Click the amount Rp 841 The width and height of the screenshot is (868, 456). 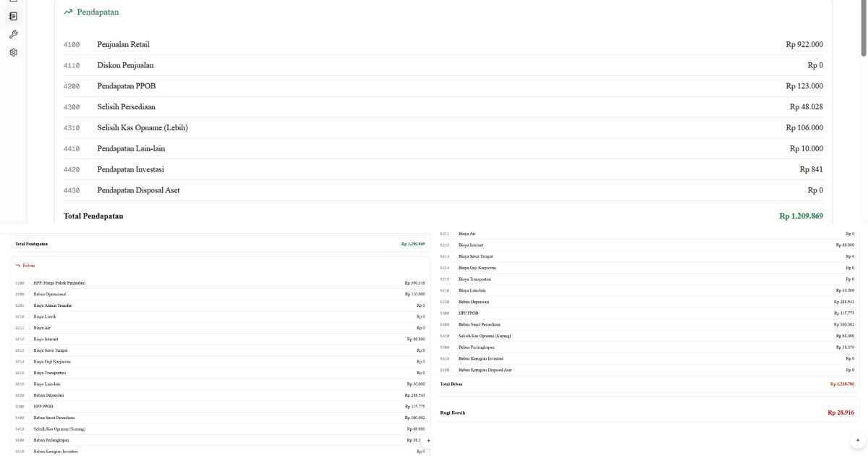(812, 169)
